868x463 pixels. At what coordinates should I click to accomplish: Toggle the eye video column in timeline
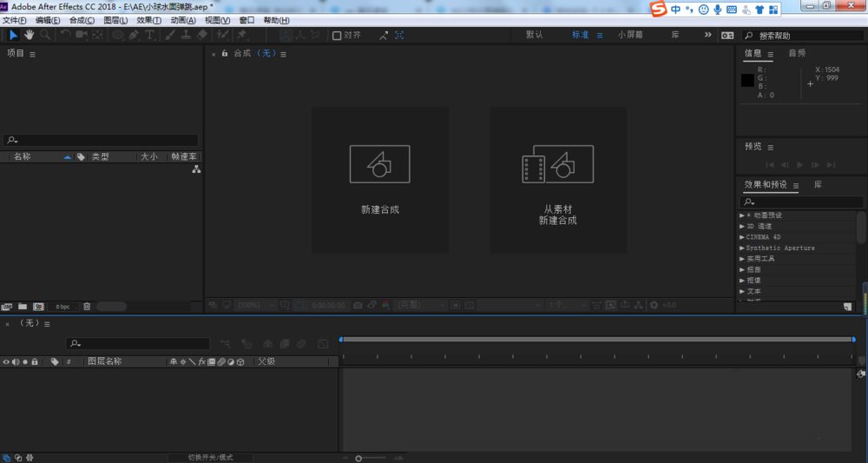[6, 361]
